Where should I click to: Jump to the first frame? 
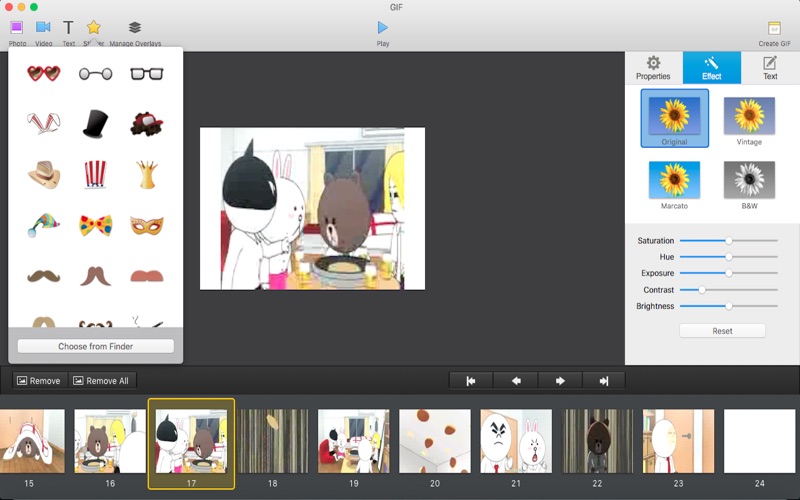point(471,381)
